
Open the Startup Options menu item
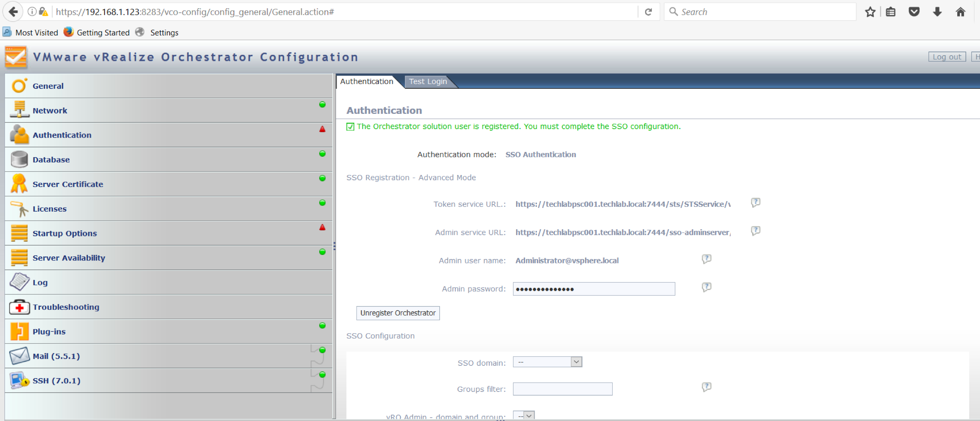pos(169,233)
